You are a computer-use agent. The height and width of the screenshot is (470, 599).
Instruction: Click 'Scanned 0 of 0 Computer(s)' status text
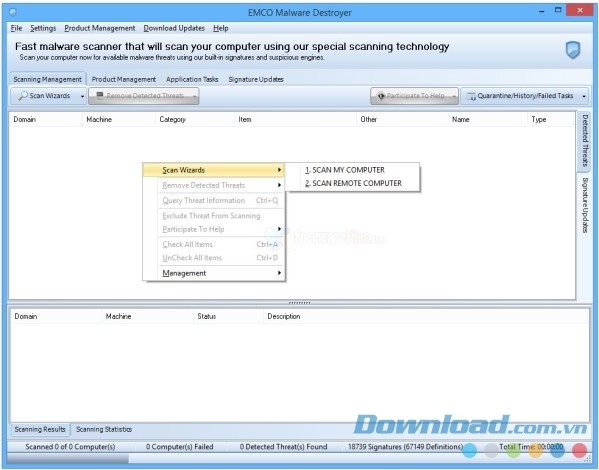point(70,446)
